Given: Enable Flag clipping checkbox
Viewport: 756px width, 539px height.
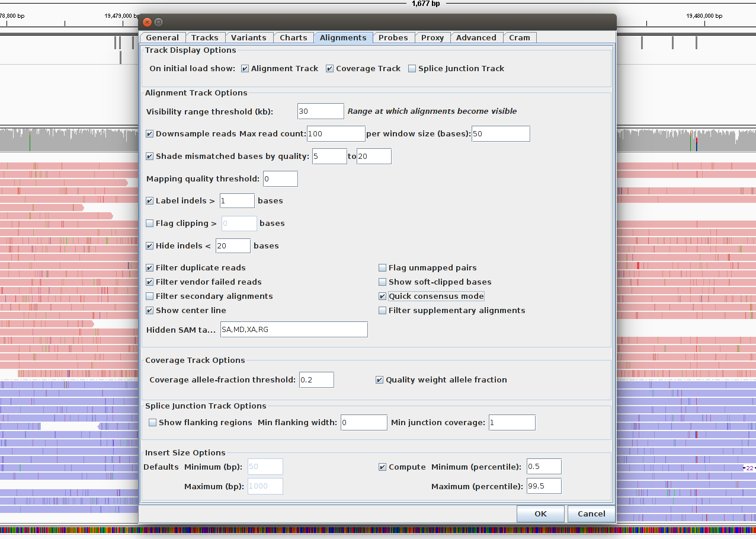Looking at the screenshot, I should click(150, 224).
